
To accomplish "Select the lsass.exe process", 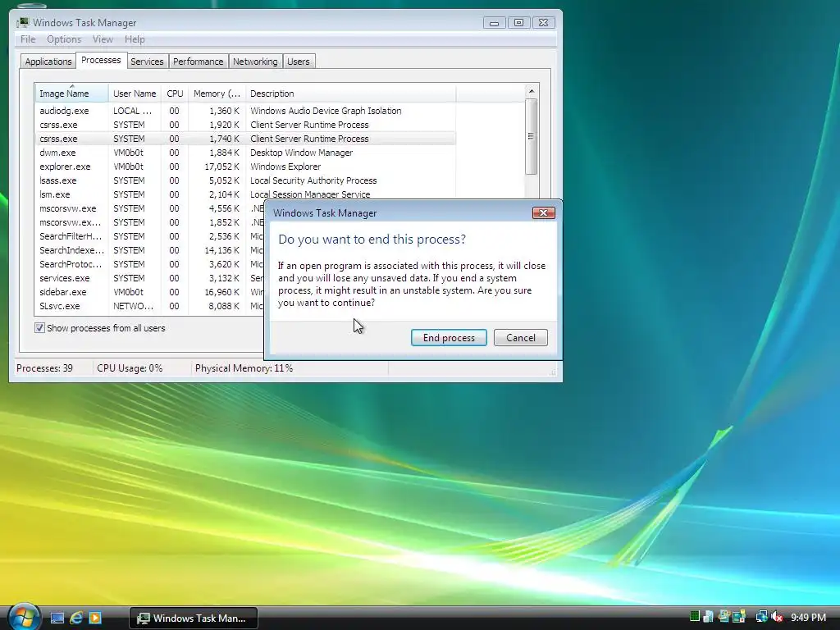I will 245,180.
